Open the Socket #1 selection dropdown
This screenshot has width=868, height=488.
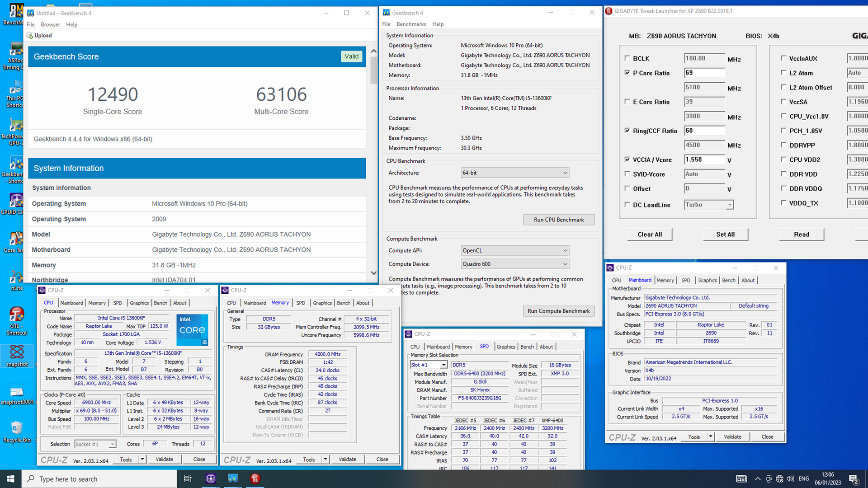pos(95,444)
